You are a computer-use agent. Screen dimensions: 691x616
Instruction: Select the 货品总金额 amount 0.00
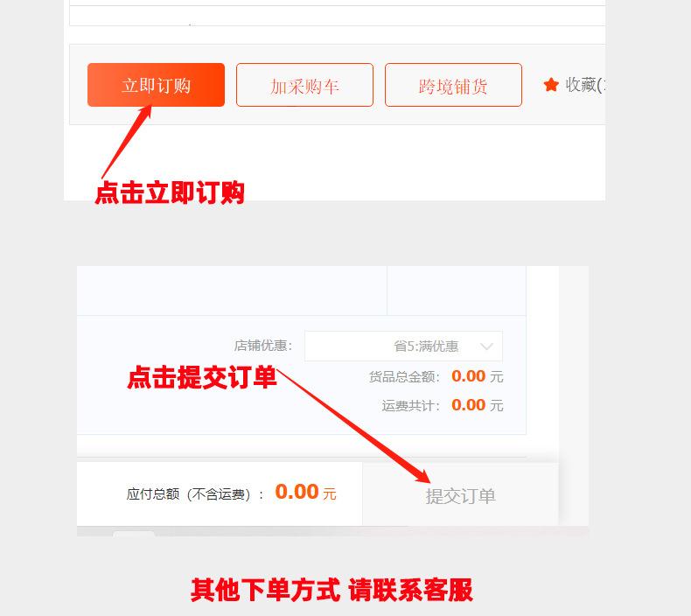coord(469,376)
